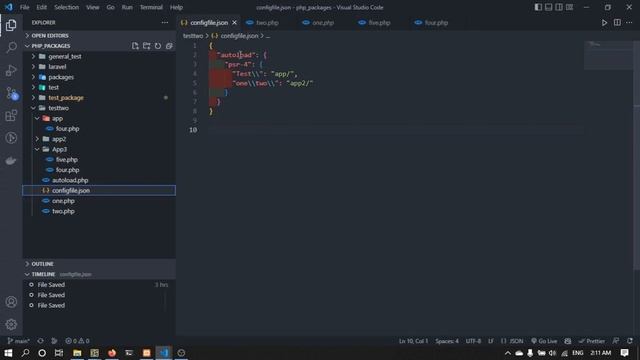Open the Terminal menu

pyautogui.click(x=151, y=7)
